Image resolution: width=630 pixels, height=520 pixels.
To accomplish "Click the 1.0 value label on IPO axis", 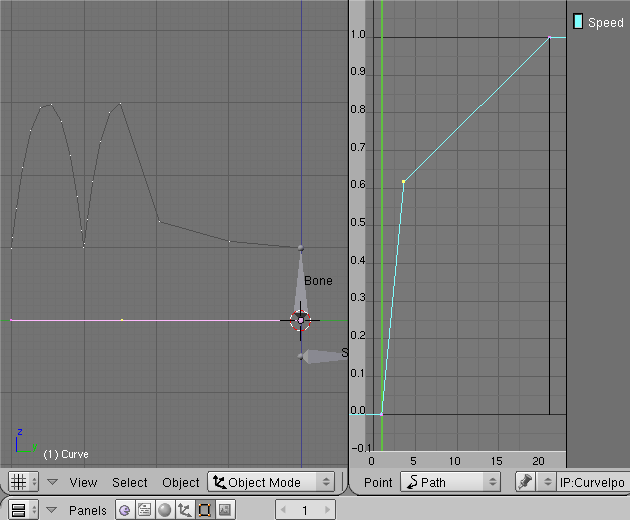I will (x=358, y=35).
